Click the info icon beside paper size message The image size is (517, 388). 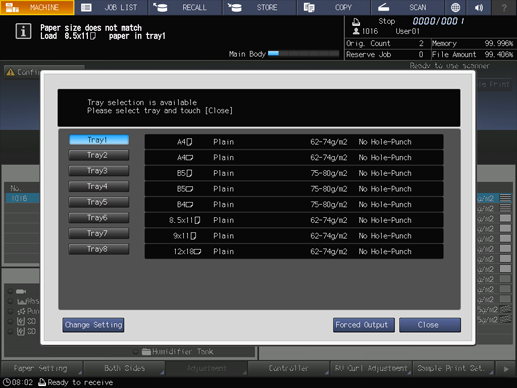click(23, 32)
